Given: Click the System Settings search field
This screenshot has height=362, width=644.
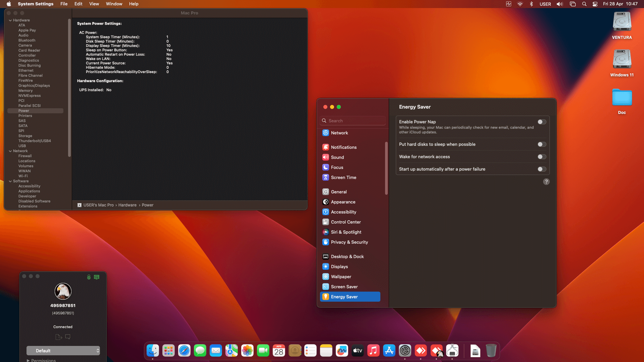Looking at the screenshot, I should click(353, 121).
